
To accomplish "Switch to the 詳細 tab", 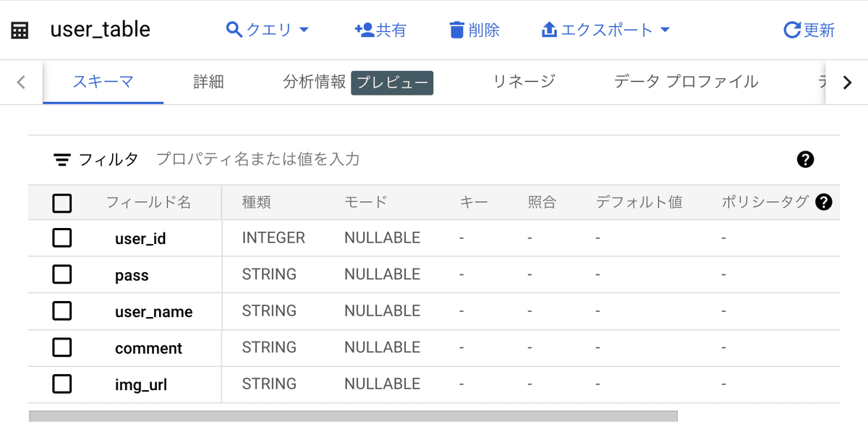I will [x=208, y=82].
